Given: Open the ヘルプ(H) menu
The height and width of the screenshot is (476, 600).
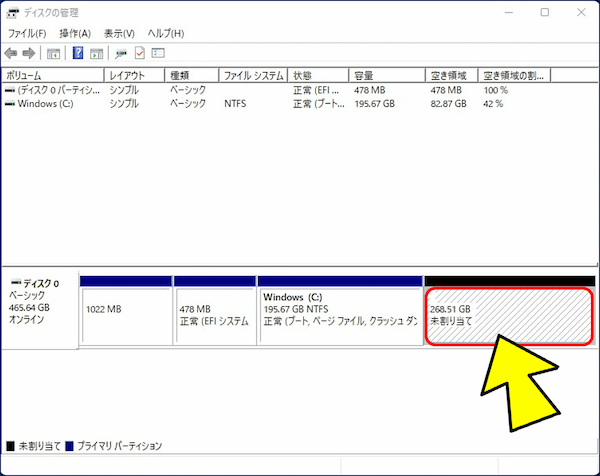Looking at the screenshot, I should tap(166, 34).
